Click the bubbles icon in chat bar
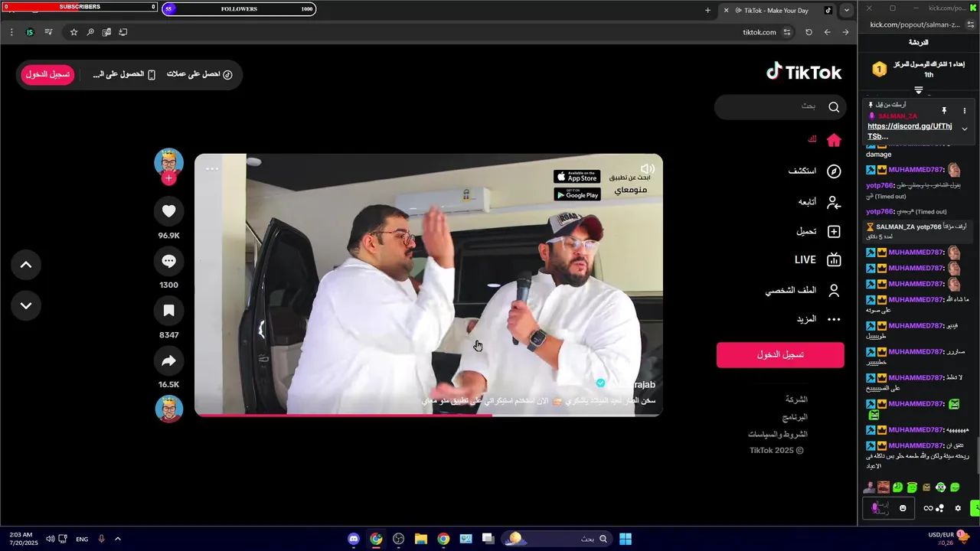The image size is (980, 551). pos(939,508)
